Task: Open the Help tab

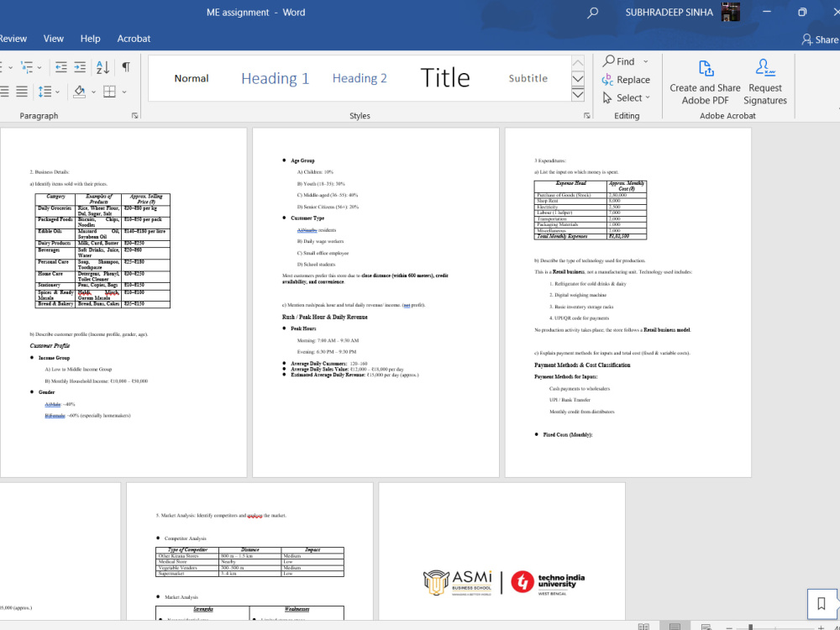Action: click(90, 39)
